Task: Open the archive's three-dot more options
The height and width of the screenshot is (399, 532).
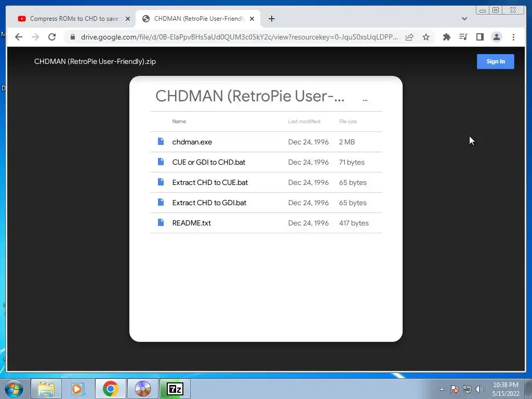Action: (365, 100)
